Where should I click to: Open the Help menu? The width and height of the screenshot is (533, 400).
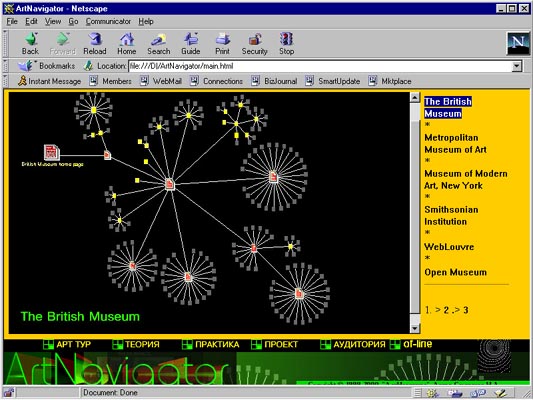coord(146,21)
